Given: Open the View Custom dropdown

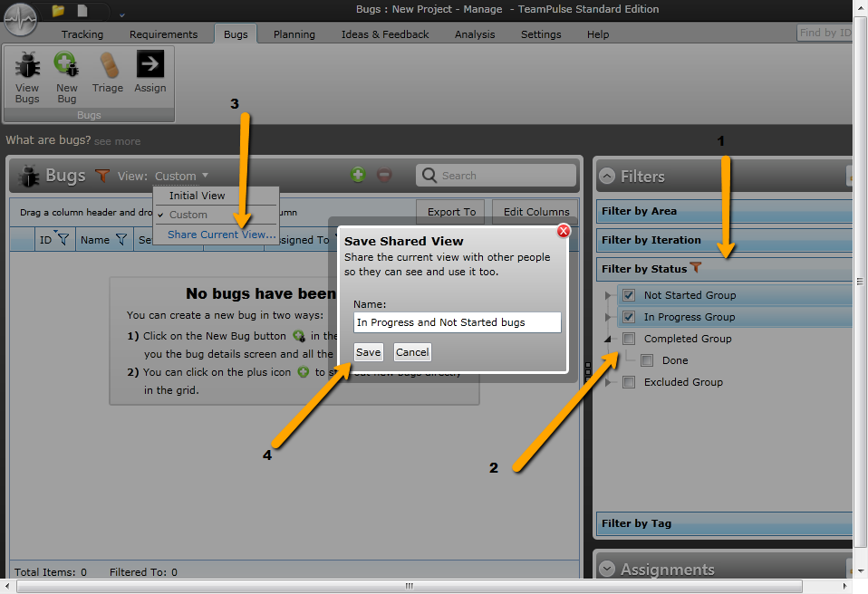Looking at the screenshot, I should (x=181, y=176).
